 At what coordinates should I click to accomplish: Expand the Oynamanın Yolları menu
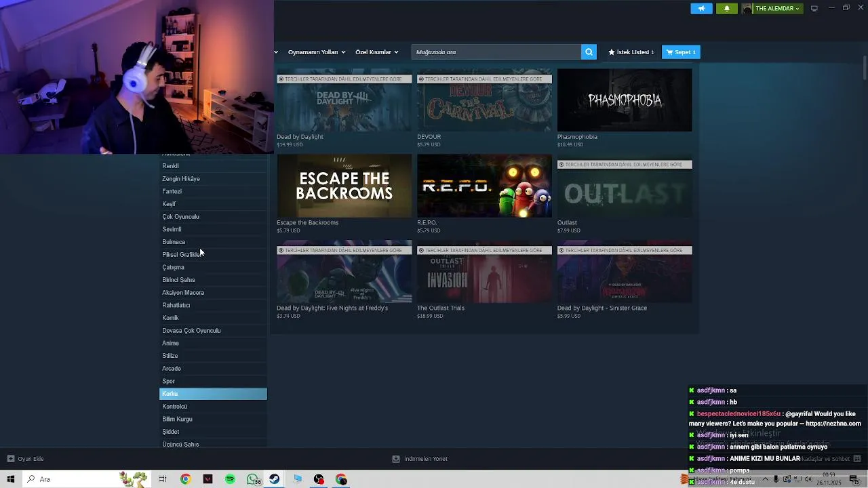point(317,52)
